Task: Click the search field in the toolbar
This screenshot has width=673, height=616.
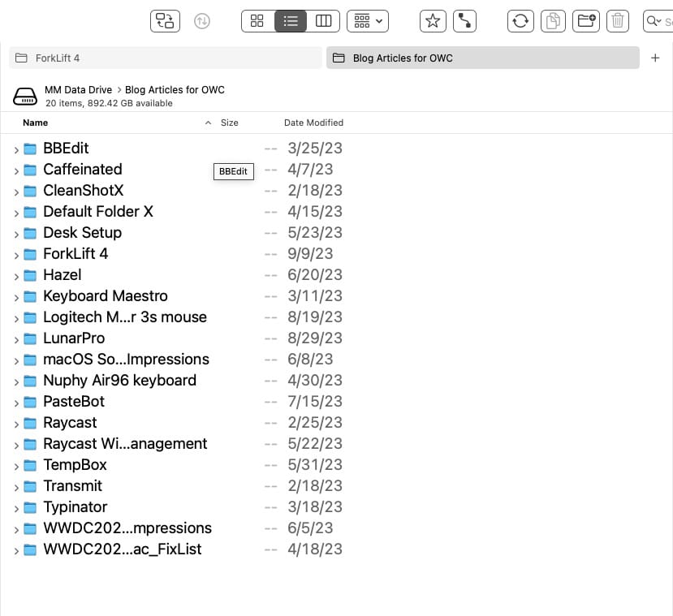Action: coord(659,21)
